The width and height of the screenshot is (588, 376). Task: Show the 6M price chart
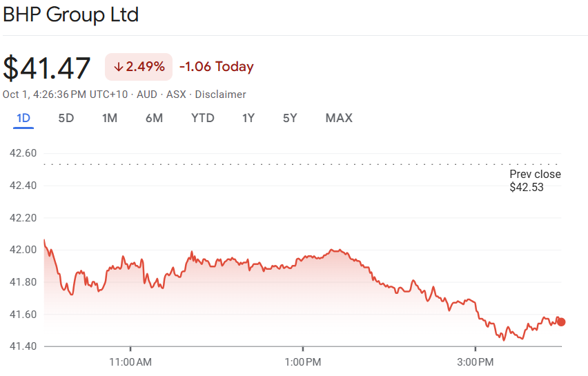[154, 118]
